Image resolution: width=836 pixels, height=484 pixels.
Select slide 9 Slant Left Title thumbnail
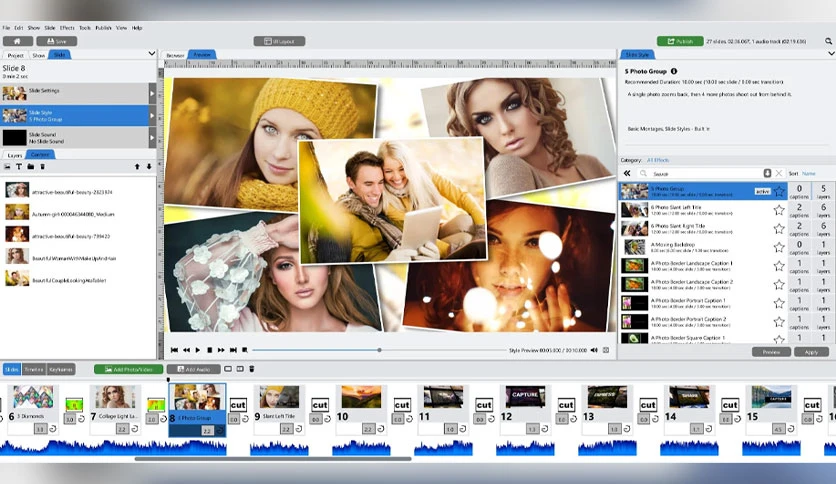(279, 397)
